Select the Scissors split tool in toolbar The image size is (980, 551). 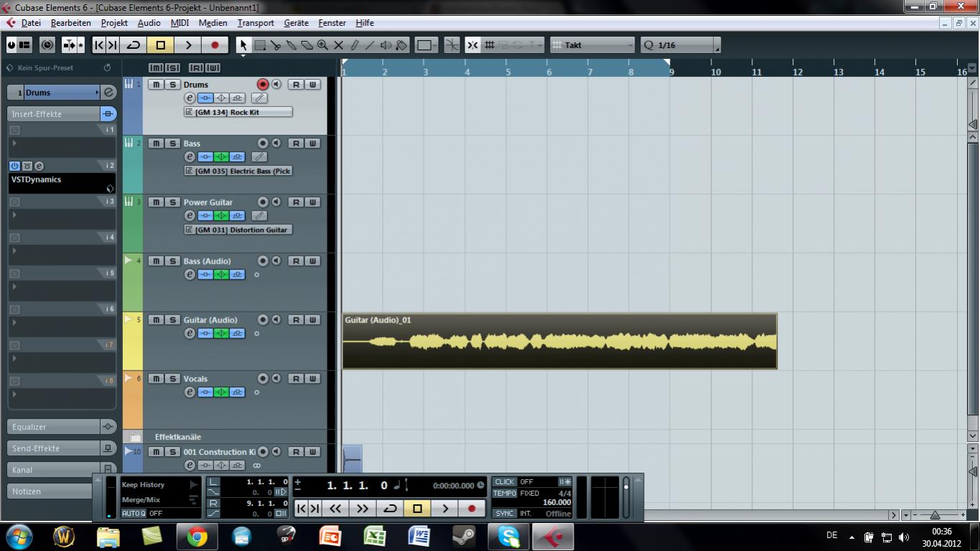pos(276,45)
